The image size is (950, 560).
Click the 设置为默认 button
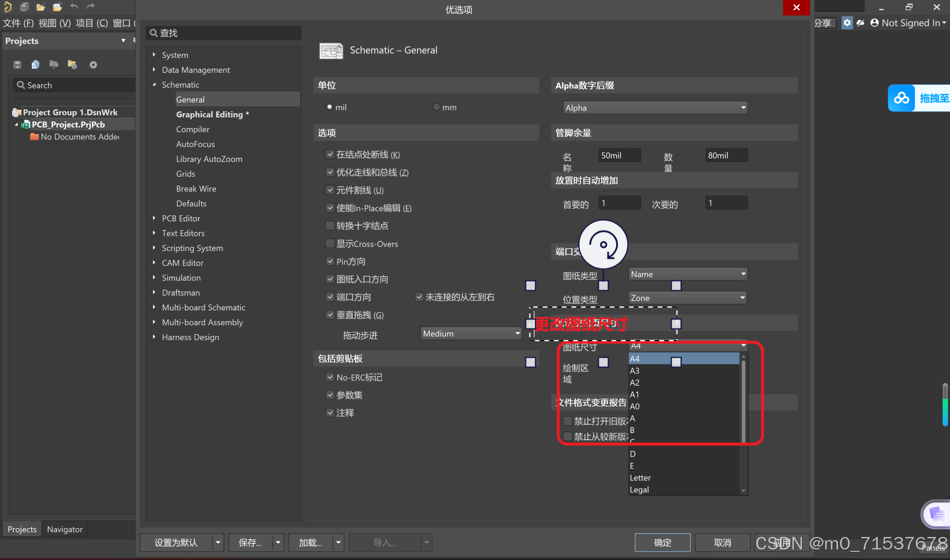click(176, 543)
